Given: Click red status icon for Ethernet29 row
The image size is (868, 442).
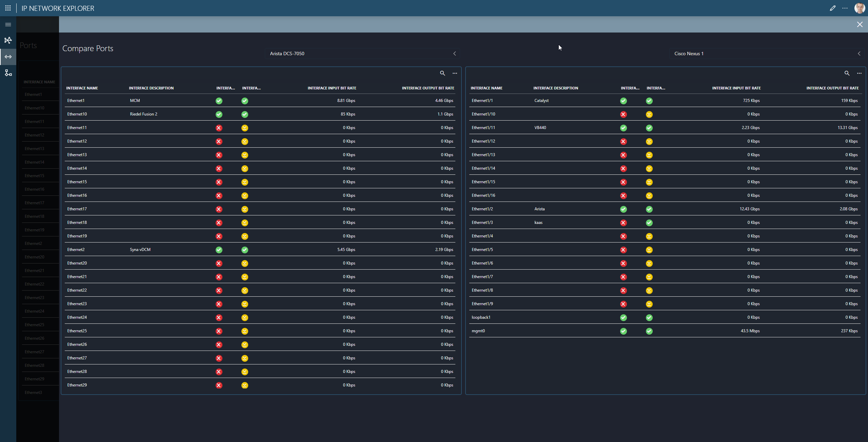Looking at the screenshot, I should (x=219, y=385).
